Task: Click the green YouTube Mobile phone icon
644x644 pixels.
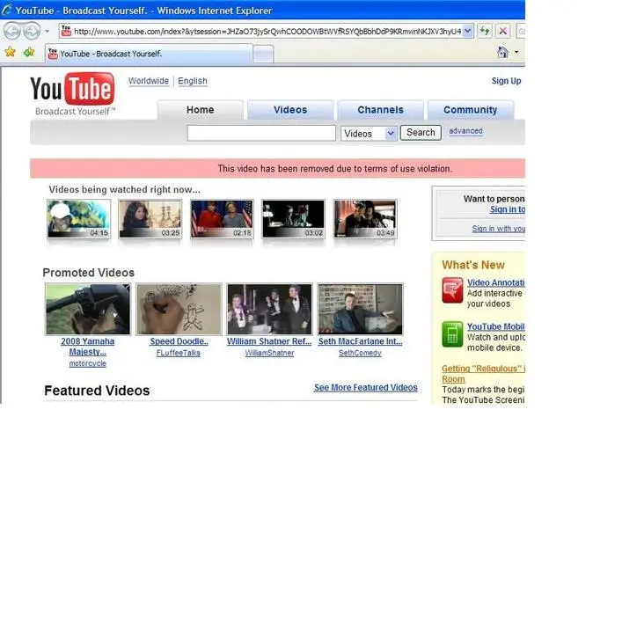Action: tap(452, 334)
